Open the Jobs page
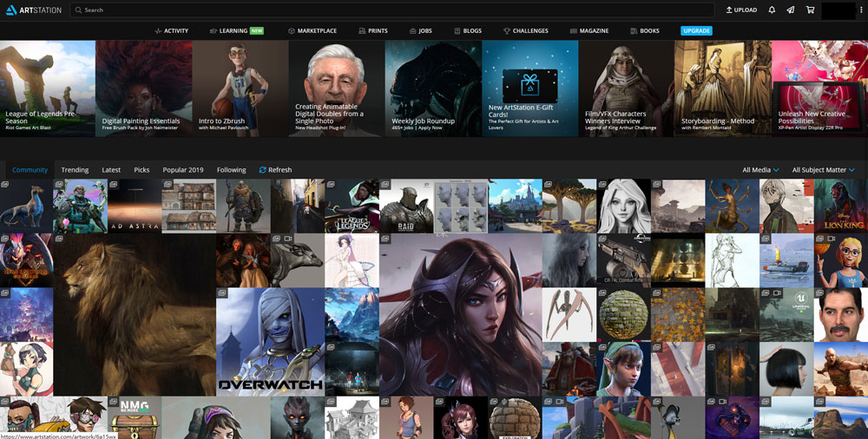Viewport: 868px width, 439px height. click(x=420, y=30)
